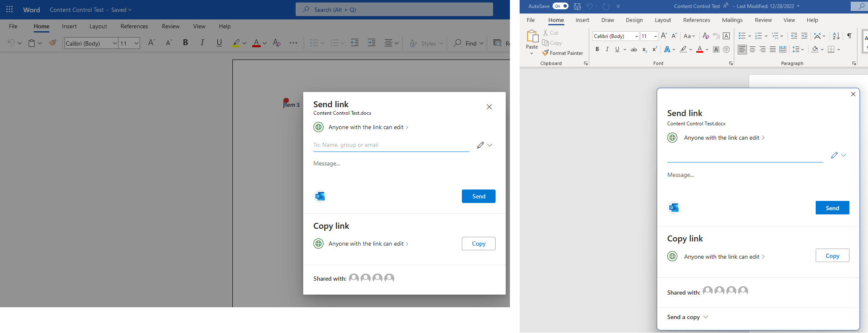Screen dimensions: 868x333
Task: Toggle Underline in Word web toolbar
Action: click(x=219, y=43)
